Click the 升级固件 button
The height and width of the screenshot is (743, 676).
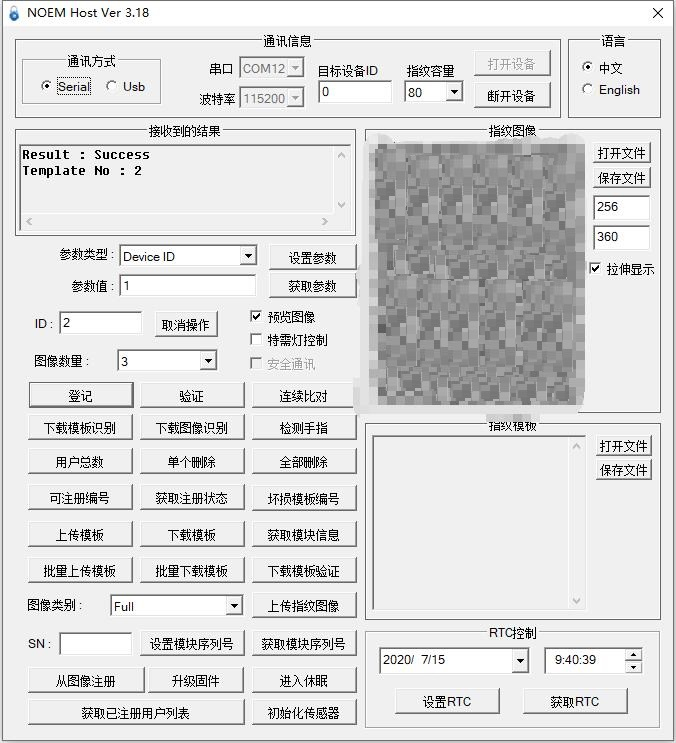[196, 680]
